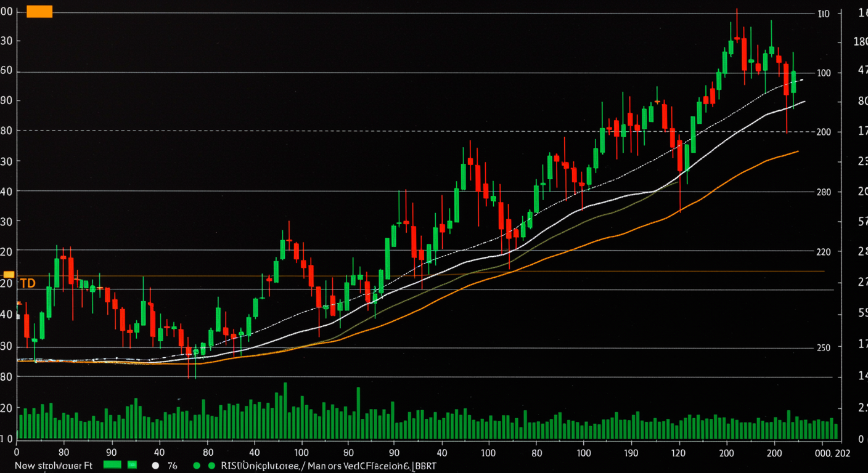Select the orange price marker above TD

[x=9, y=274]
